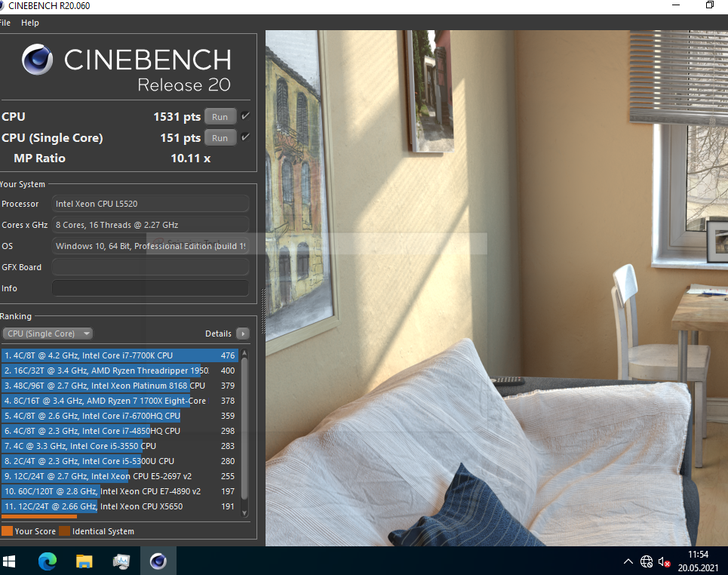Screen dimensions: 728x575
Task: Select ranking row Intel Core i7-7700K CPU
Action: [120, 355]
